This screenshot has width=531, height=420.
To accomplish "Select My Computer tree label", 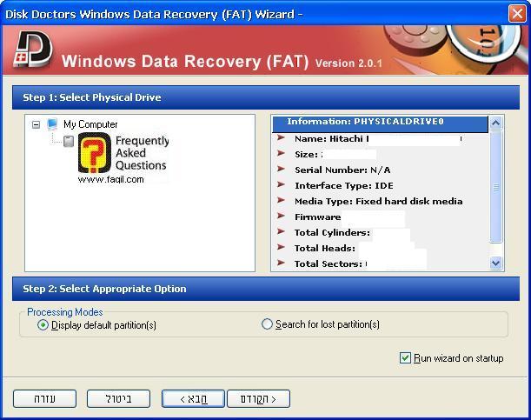I will pyautogui.click(x=90, y=124).
